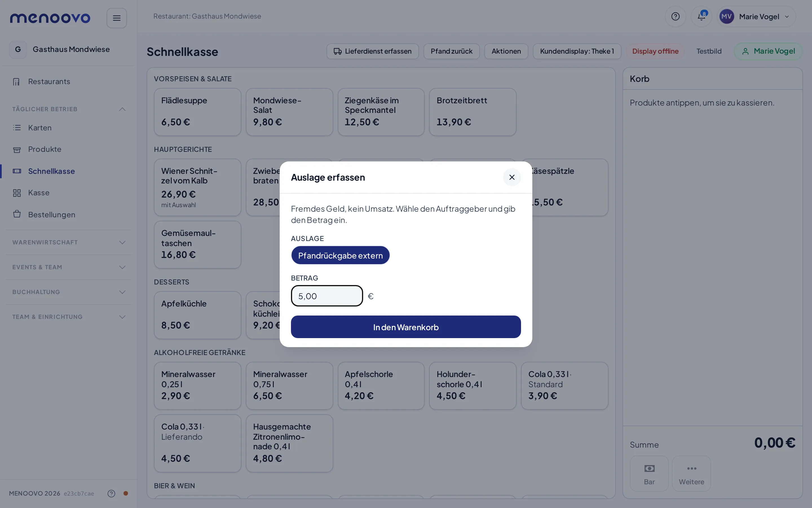Click the orange status dot in footer

[126, 493]
